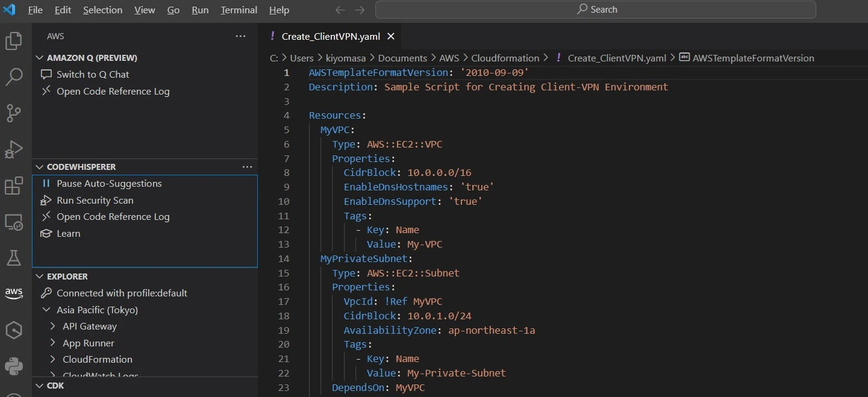Open Remote Explorer view
868x397 pixels.
14,222
